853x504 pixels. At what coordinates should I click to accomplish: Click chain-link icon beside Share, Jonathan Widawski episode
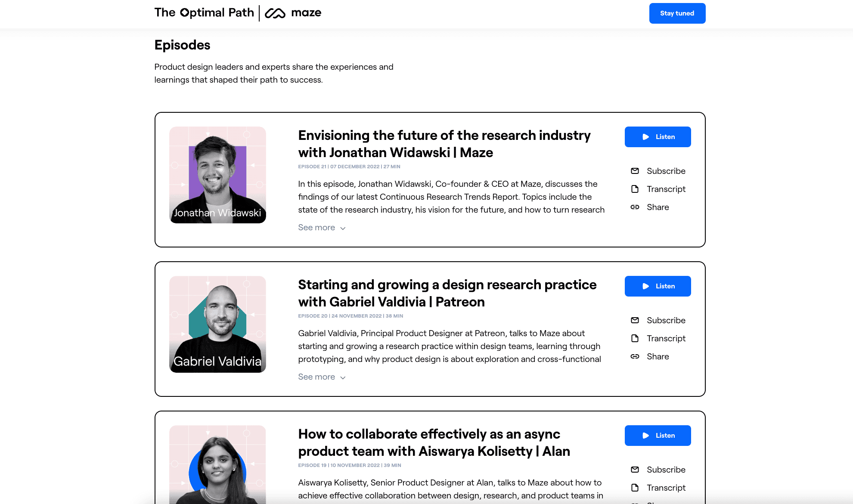(635, 207)
